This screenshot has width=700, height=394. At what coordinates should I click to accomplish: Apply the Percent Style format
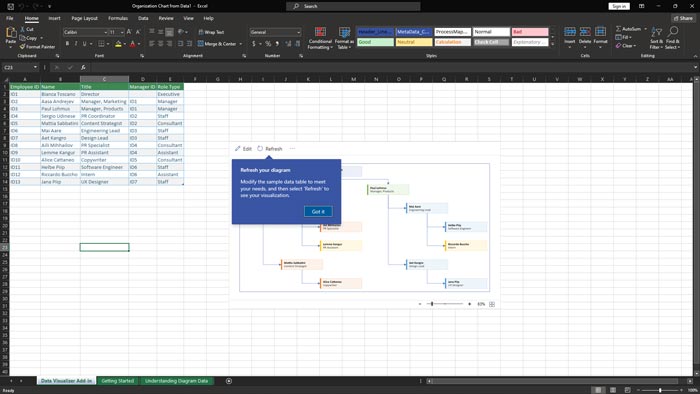[x=268, y=44]
